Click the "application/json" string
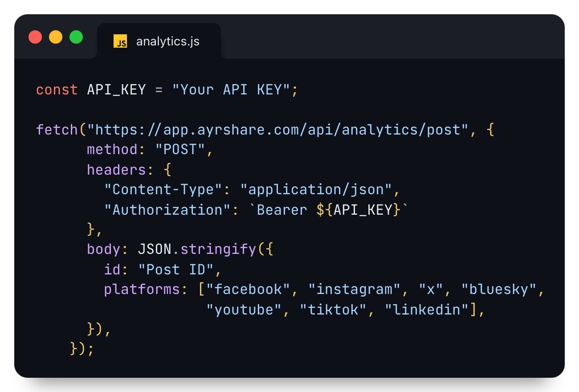The width and height of the screenshot is (579, 392). click(x=316, y=190)
